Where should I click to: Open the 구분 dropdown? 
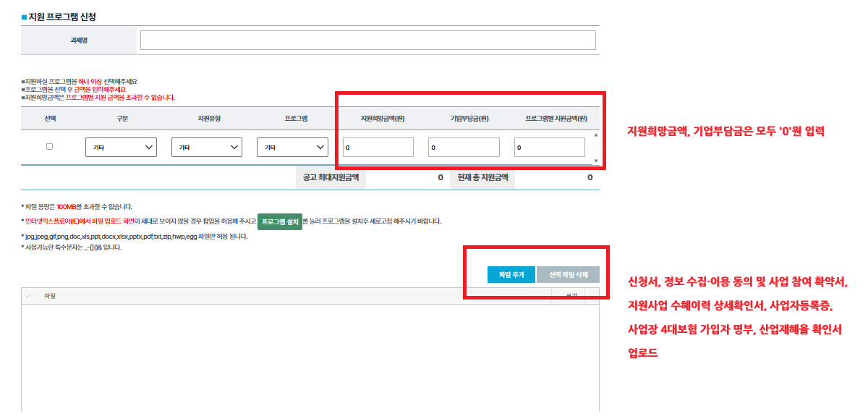click(x=121, y=148)
